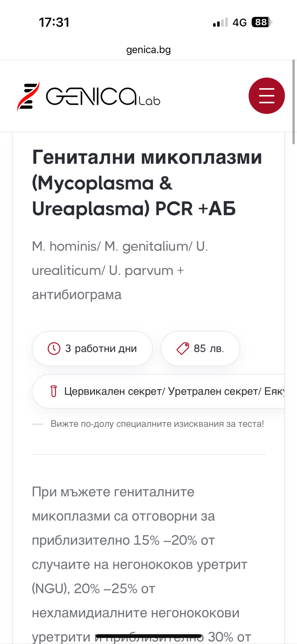
Task: Tap the cellular signal bars icon
Action: click(x=220, y=23)
